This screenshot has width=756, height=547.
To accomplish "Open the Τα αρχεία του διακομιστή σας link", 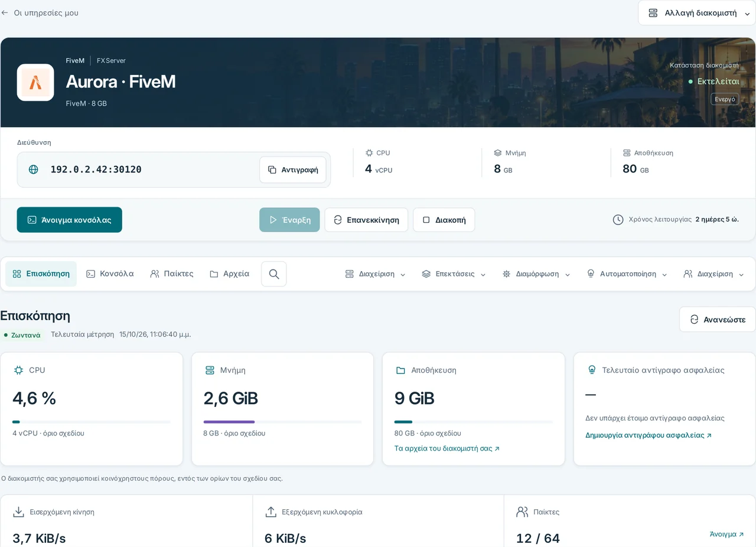I will coord(447,448).
